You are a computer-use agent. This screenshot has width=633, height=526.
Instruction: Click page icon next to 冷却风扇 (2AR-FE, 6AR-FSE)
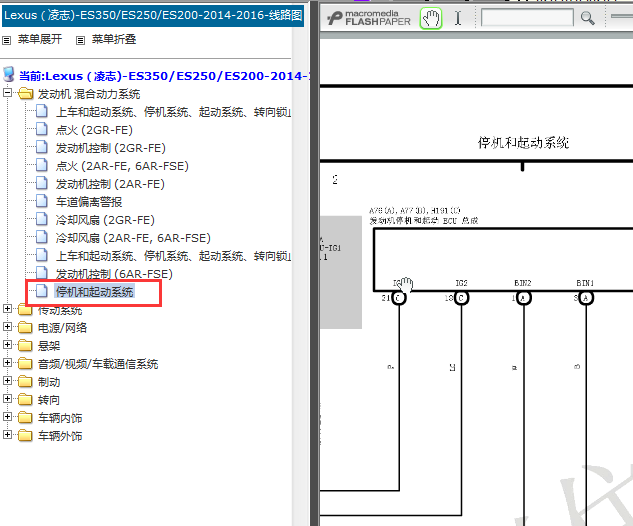coord(42,237)
